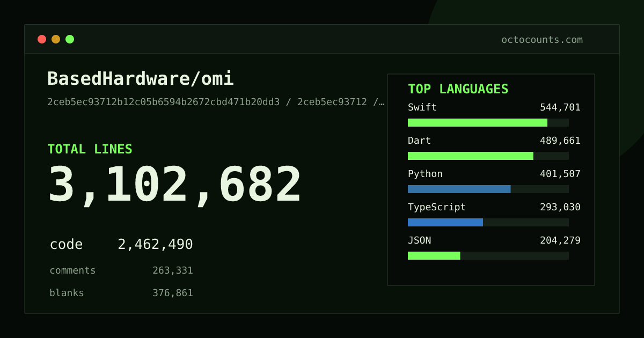Image resolution: width=644 pixels, height=338 pixels.
Task: Click the code row label
Action: click(66, 245)
